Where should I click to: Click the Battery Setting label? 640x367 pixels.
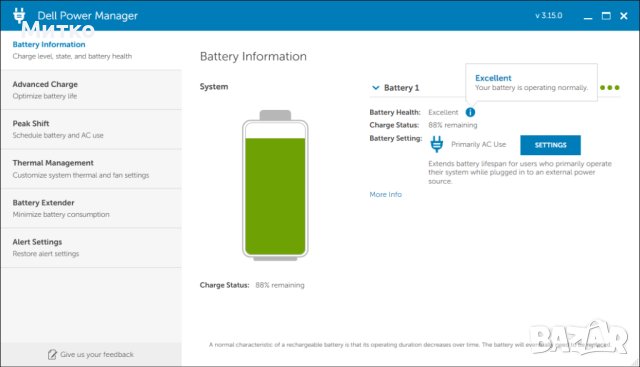pyautogui.click(x=396, y=138)
